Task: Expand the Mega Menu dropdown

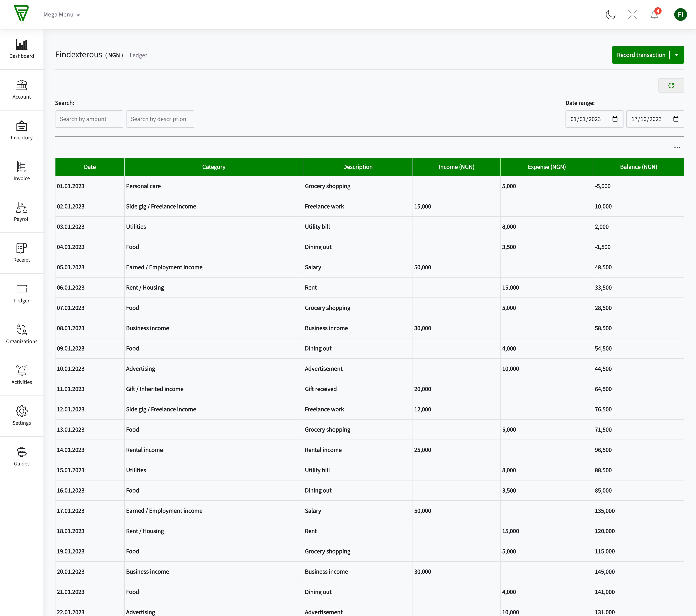Action: (62, 15)
